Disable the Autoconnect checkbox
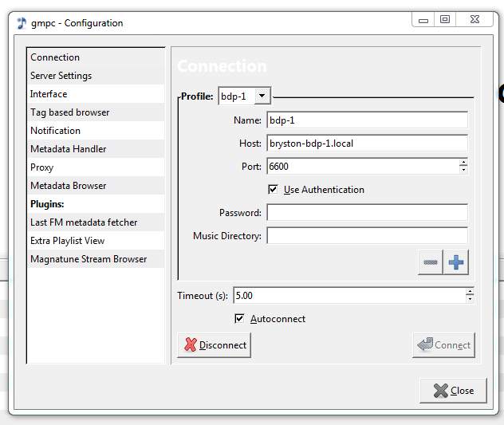504x425 pixels. point(240,319)
